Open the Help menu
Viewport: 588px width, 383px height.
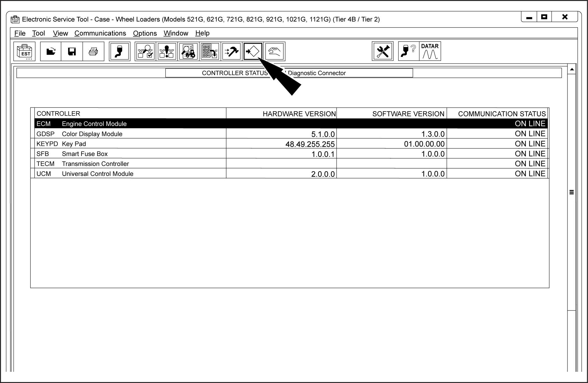tap(202, 33)
